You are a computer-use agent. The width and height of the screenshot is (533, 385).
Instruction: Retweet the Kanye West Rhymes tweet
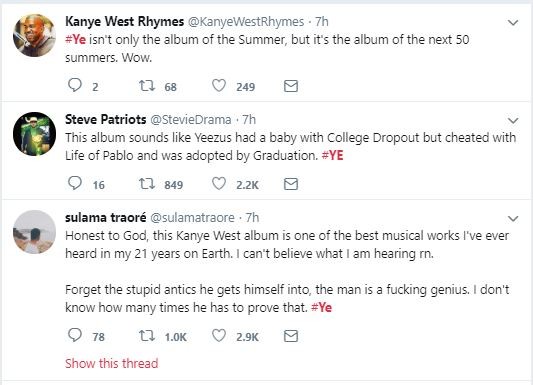click(x=147, y=86)
